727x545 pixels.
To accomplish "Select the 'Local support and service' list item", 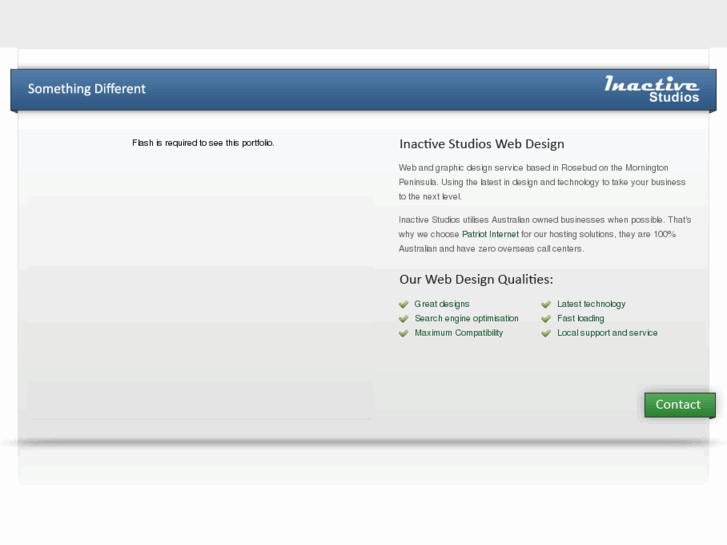I will (607, 333).
